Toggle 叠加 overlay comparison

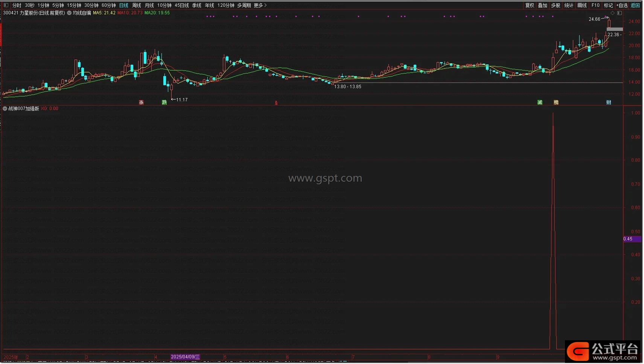click(542, 5)
